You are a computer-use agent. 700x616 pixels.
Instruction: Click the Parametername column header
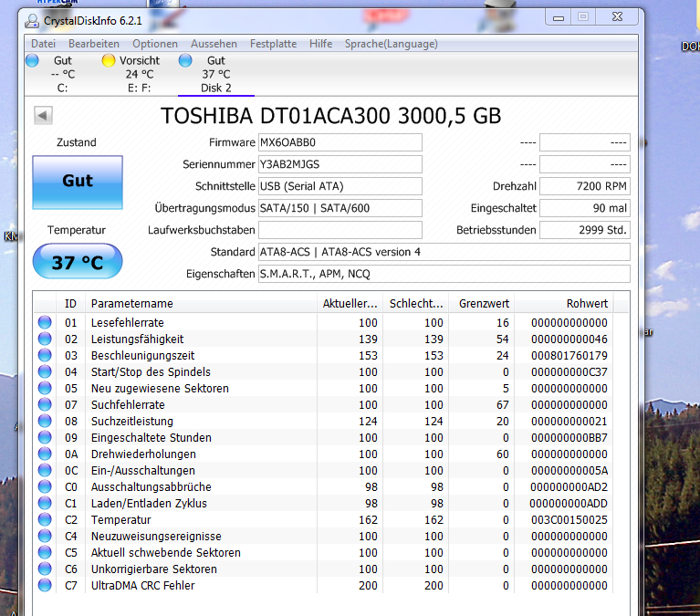coord(201,304)
